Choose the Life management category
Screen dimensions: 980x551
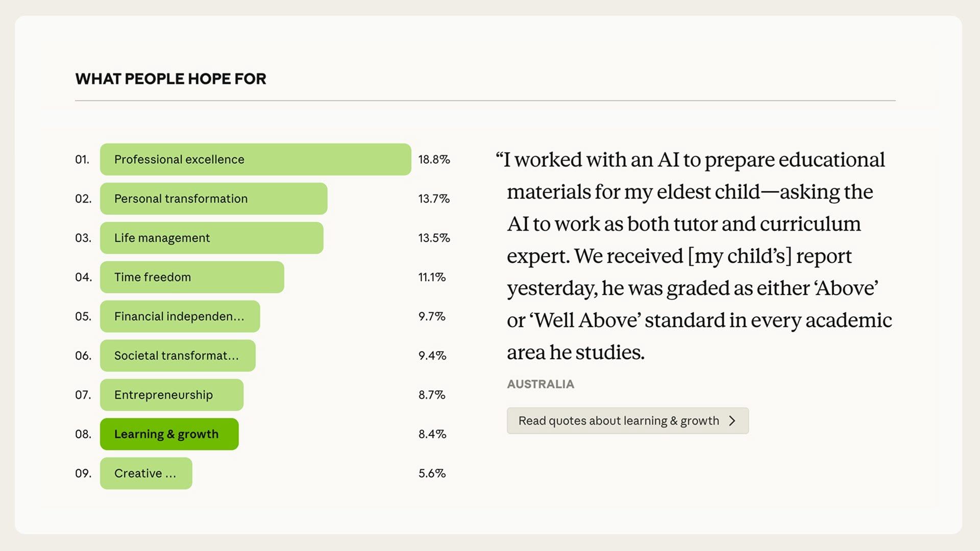[211, 238]
